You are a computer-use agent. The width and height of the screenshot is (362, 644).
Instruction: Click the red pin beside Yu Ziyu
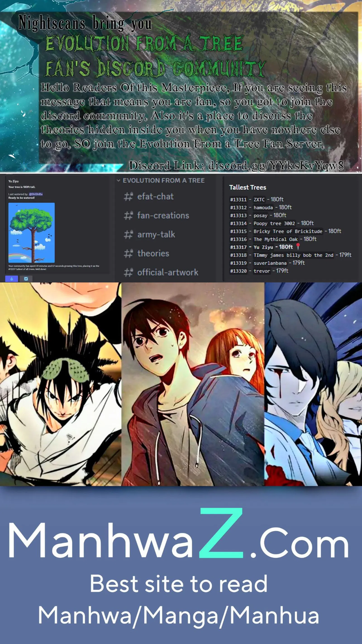tap(298, 247)
